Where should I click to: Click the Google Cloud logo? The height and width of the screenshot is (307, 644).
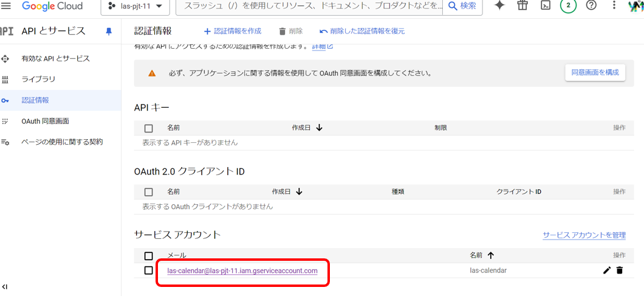52,6
